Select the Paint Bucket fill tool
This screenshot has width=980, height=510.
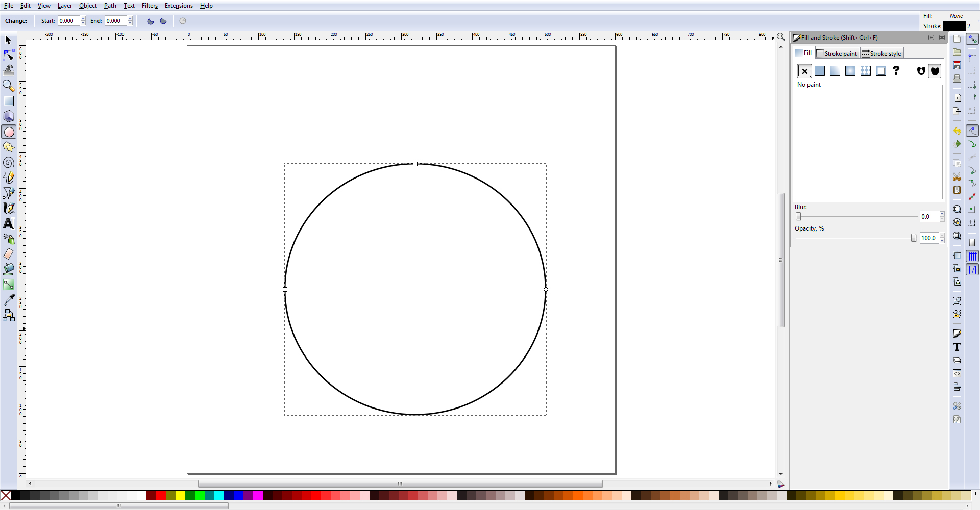8,269
